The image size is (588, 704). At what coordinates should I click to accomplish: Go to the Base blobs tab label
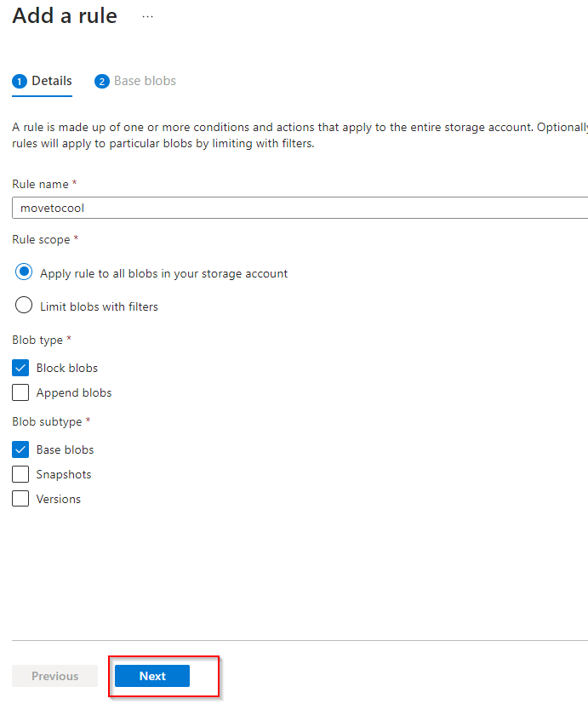[145, 81]
